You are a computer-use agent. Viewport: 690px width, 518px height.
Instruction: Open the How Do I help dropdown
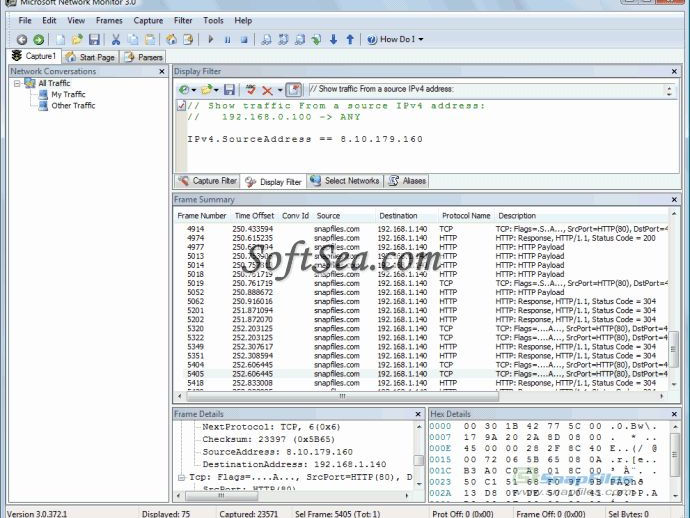395,40
